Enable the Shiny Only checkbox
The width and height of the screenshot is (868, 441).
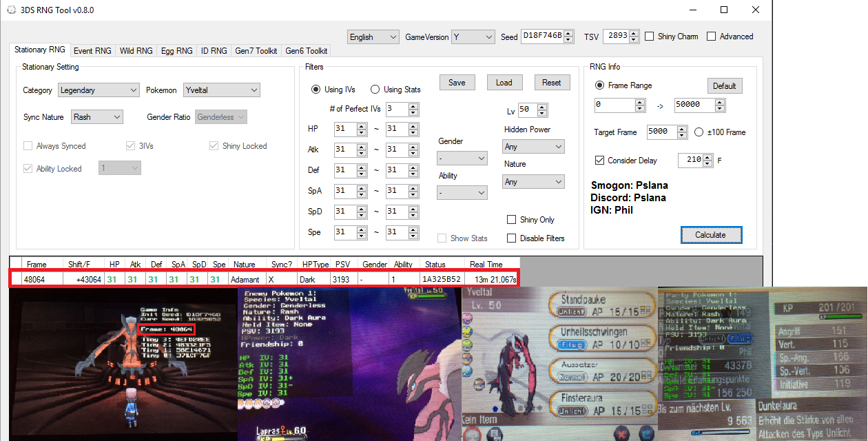pyautogui.click(x=511, y=220)
